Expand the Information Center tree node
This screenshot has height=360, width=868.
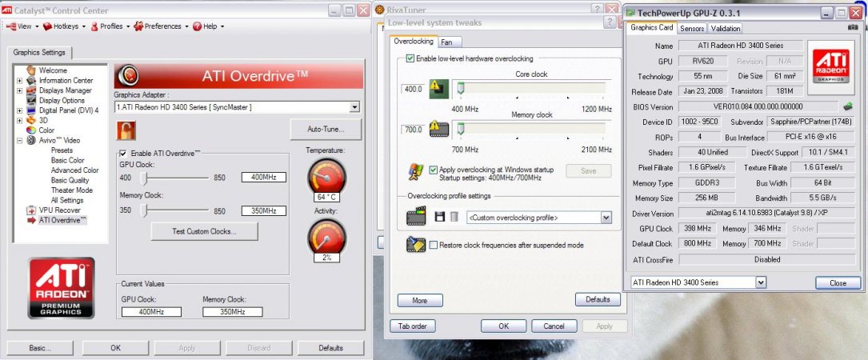click(x=20, y=80)
